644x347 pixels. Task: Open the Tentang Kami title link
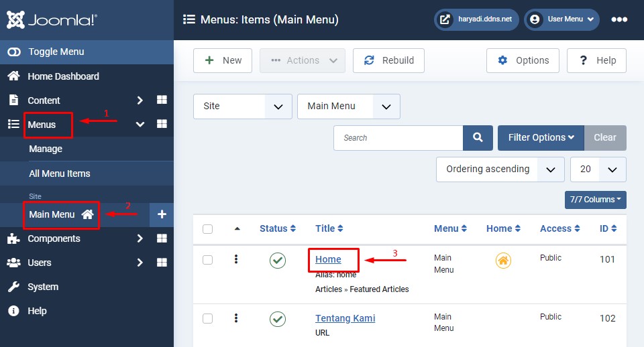pos(345,318)
